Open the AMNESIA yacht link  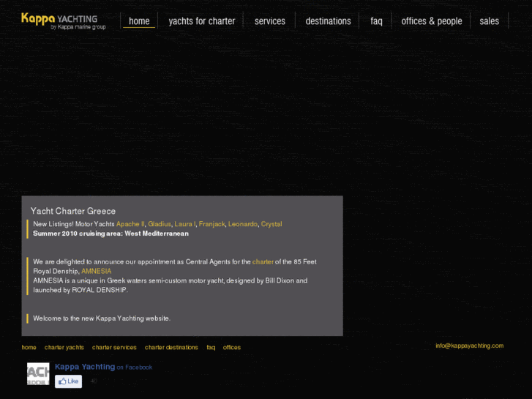pyautogui.click(x=97, y=272)
